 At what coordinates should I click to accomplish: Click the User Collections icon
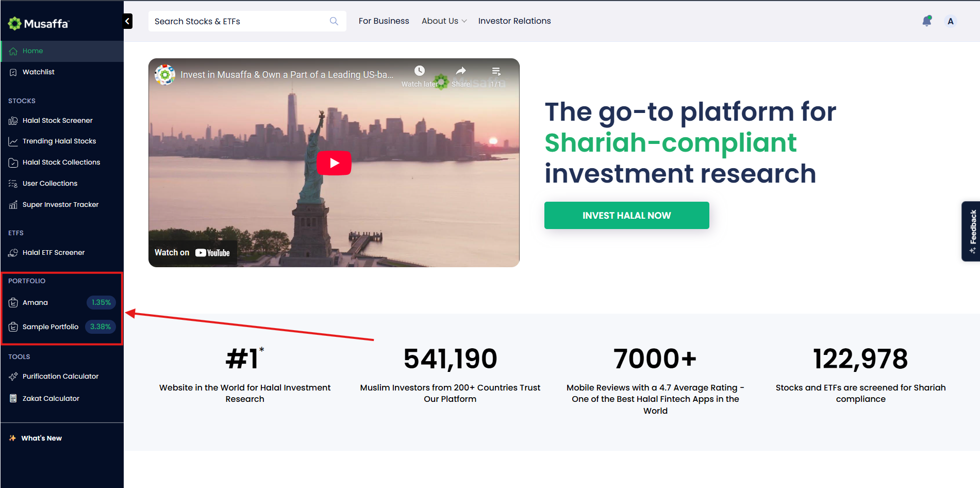[x=13, y=184]
